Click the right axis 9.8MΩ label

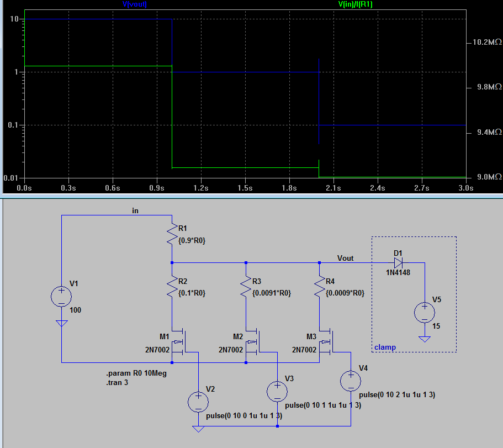490,87
